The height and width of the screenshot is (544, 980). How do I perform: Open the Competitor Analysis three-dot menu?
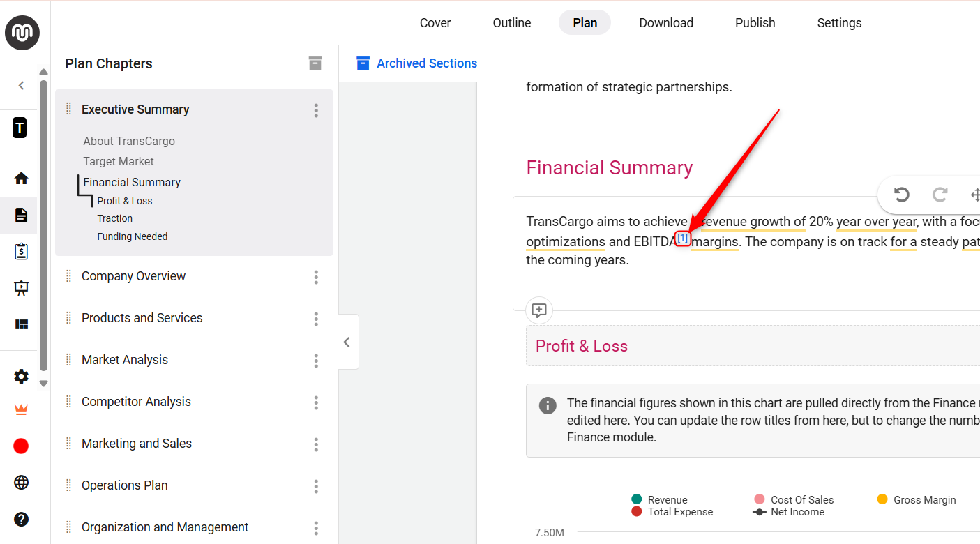click(316, 402)
